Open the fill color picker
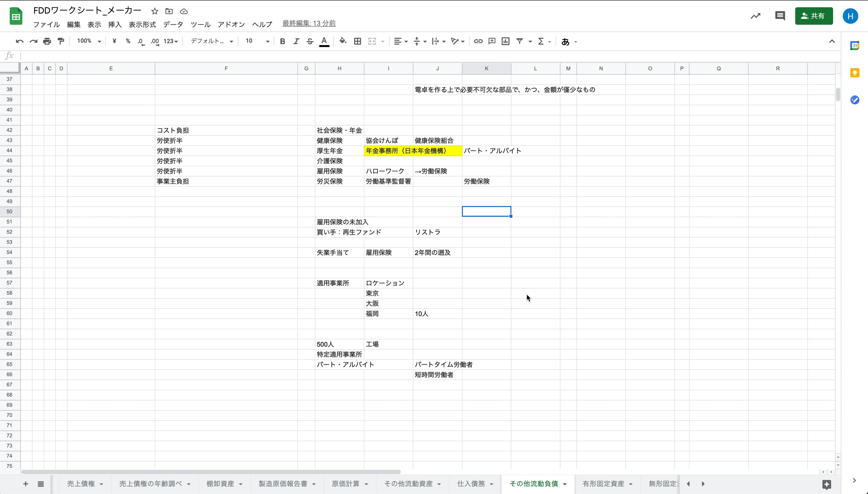868x494 pixels. click(x=342, y=41)
